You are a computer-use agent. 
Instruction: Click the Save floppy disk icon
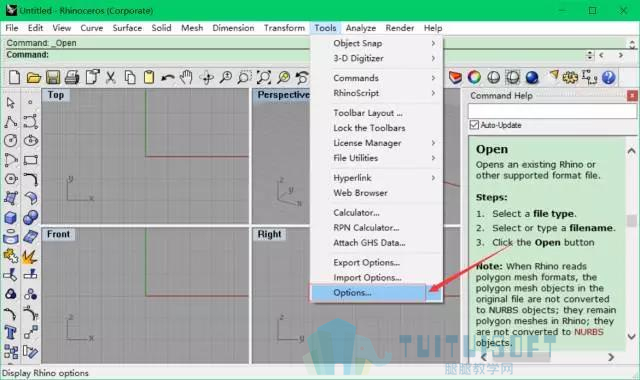[53, 77]
